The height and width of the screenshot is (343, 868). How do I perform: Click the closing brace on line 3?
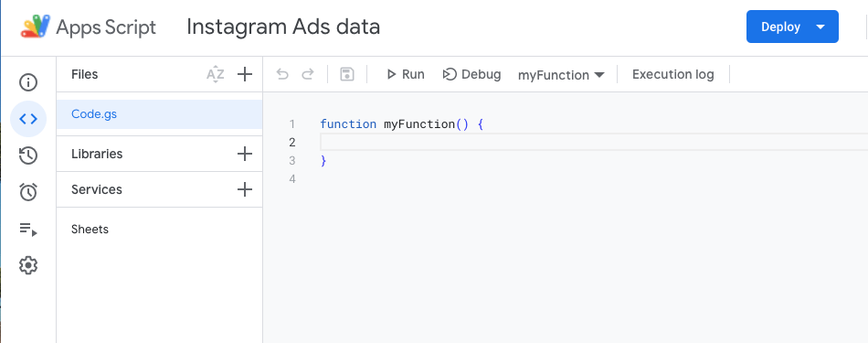pyautogui.click(x=323, y=161)
